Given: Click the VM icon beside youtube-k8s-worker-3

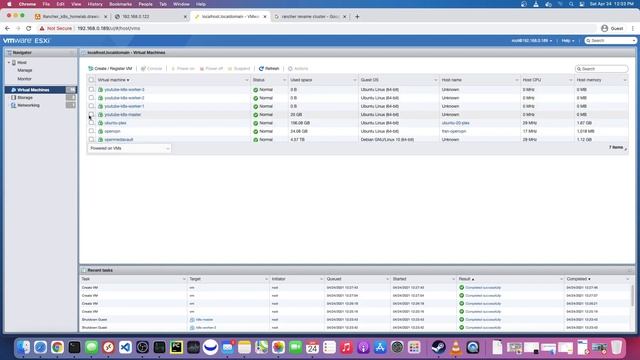Looking at the screenshot, I should point(100,89).
